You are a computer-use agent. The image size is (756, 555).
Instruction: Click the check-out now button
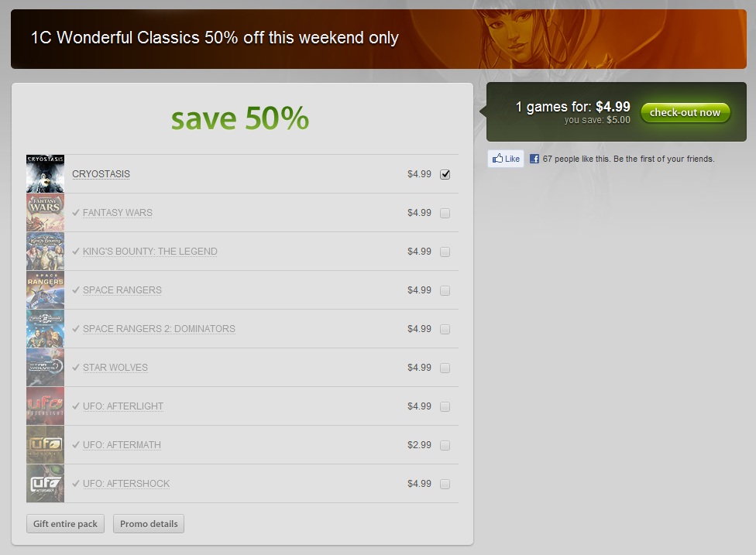pyautogui.click(x=685, y=113)
